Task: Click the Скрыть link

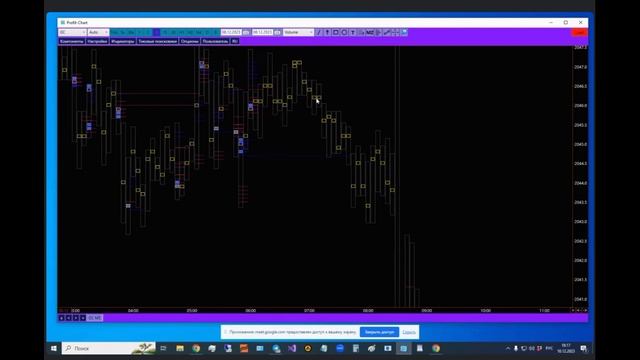Action: tap(409, 332)
